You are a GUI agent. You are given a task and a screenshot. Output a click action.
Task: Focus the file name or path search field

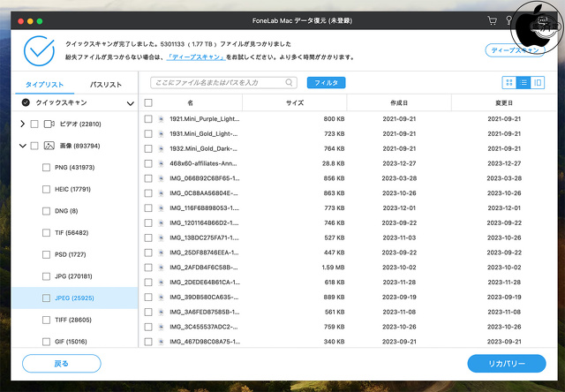click(x=223, y=82)
